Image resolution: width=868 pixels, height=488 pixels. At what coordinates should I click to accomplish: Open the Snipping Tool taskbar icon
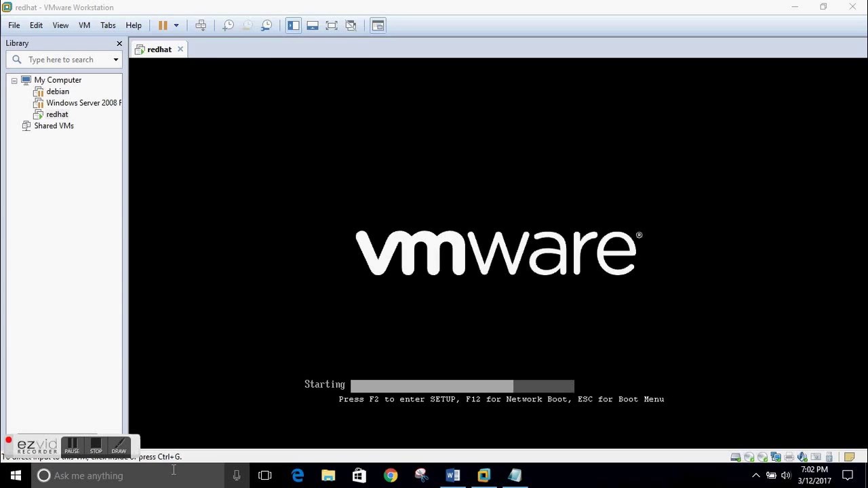[422, 476]
